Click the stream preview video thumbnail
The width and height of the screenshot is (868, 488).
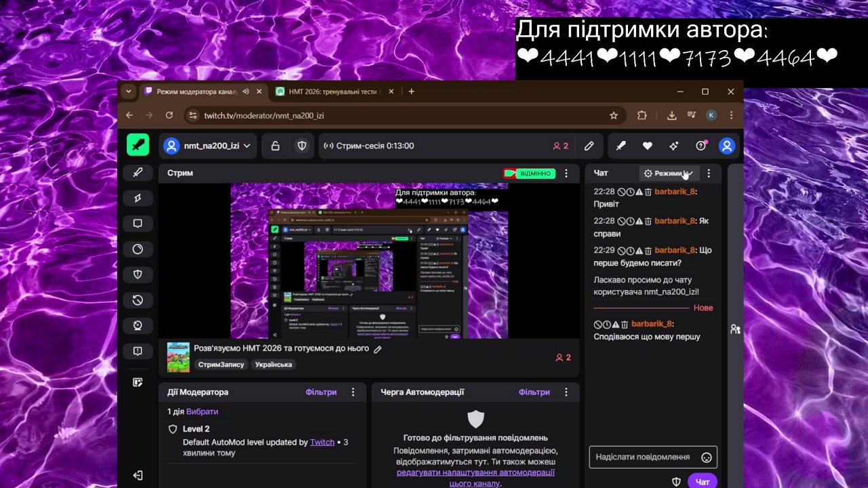[x=369, y=261]
